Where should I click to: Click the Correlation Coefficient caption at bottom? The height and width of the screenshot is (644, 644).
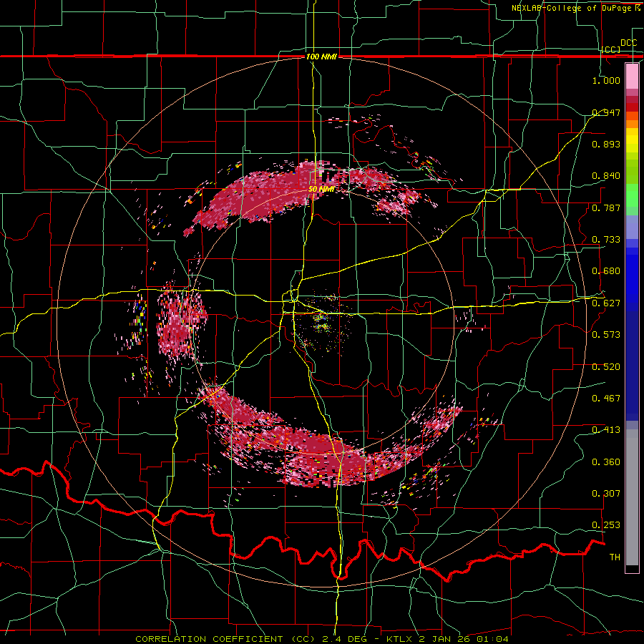click(321, 639)
